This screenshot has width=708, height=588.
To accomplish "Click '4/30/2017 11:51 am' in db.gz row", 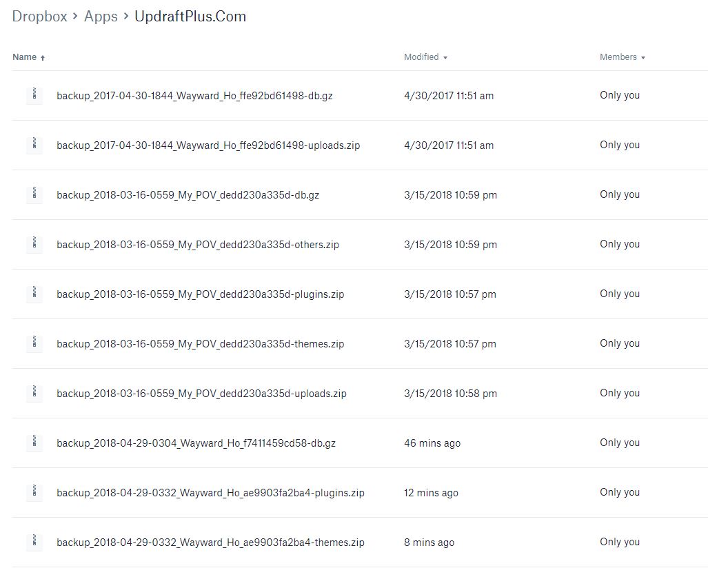I will [x=449, y=96].
